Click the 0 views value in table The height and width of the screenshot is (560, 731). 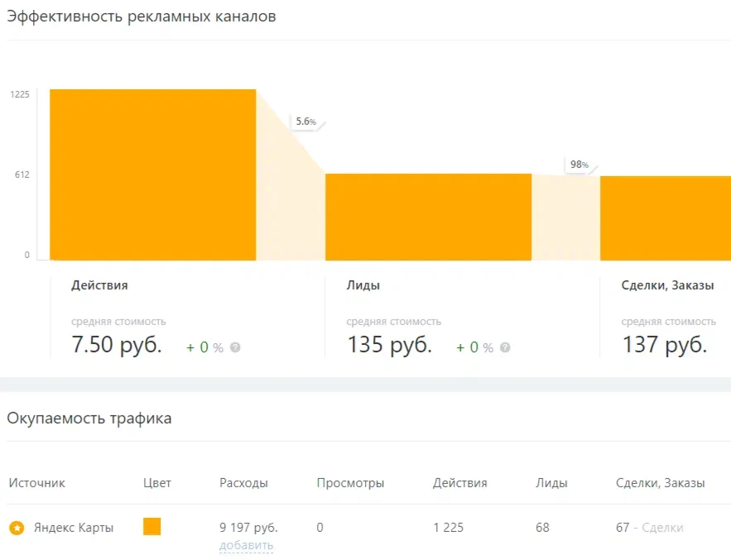tap(320, 528)
